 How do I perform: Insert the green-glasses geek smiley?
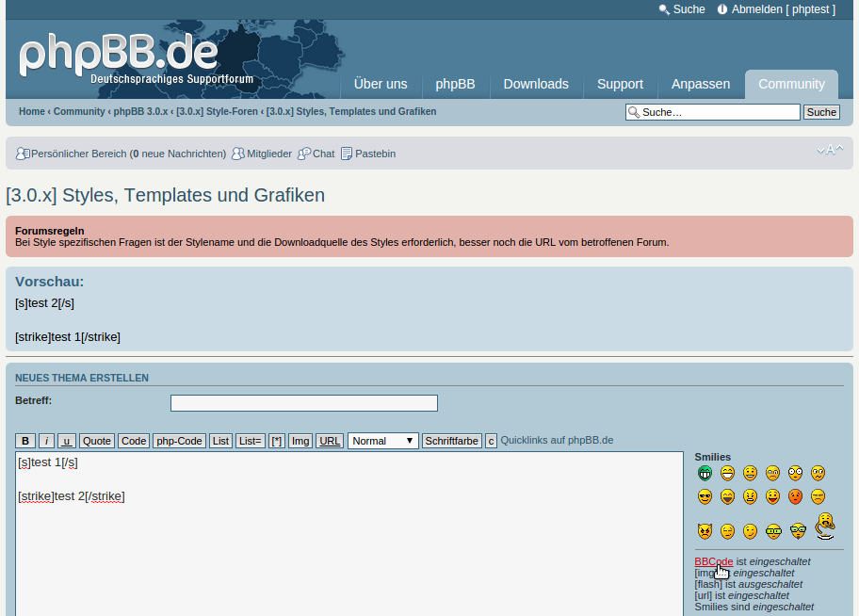click(x=773, y=531)
